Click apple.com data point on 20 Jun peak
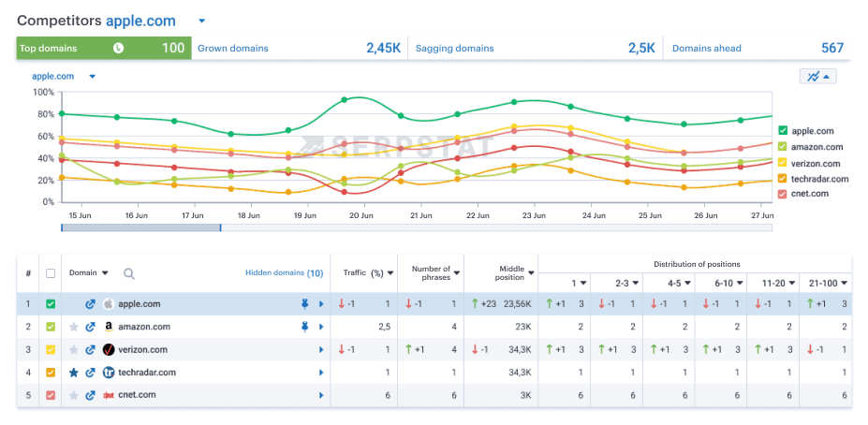Viewport: 868px width, 425px height. (344, 99)
